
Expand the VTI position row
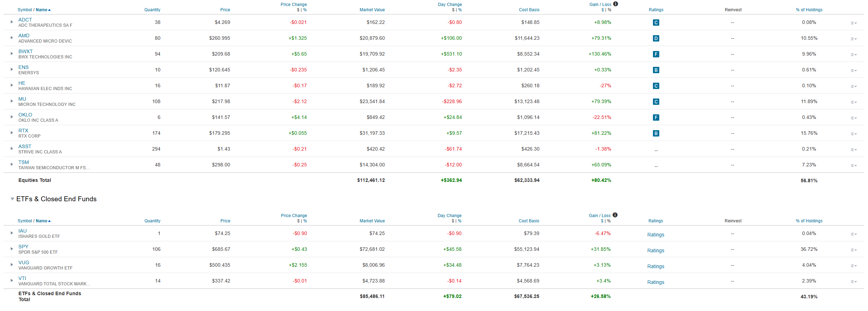(x=12, y=280)
